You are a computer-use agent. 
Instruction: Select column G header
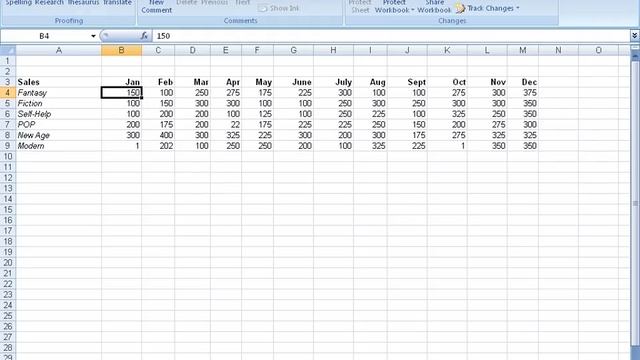[293, 50]
